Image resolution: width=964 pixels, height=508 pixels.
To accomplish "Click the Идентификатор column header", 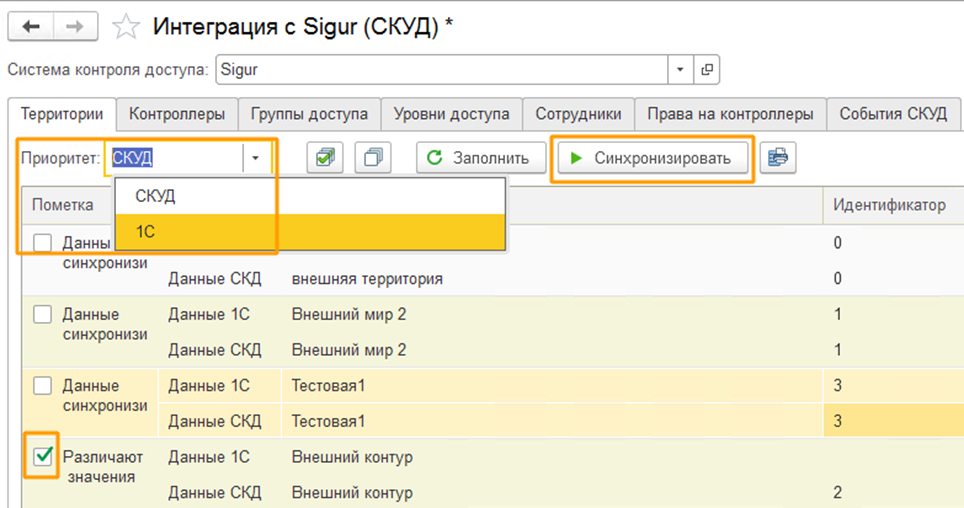I will pos(889,205).
